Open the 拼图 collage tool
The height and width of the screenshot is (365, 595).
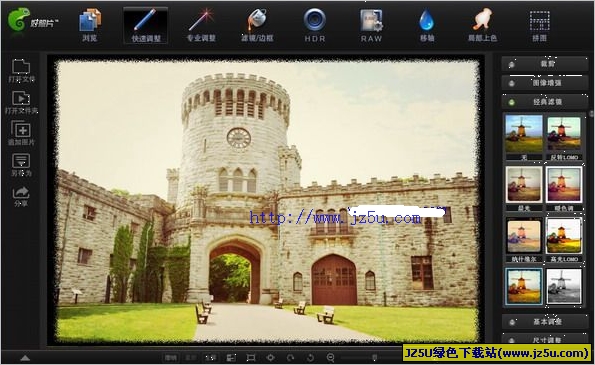[539, 25]
